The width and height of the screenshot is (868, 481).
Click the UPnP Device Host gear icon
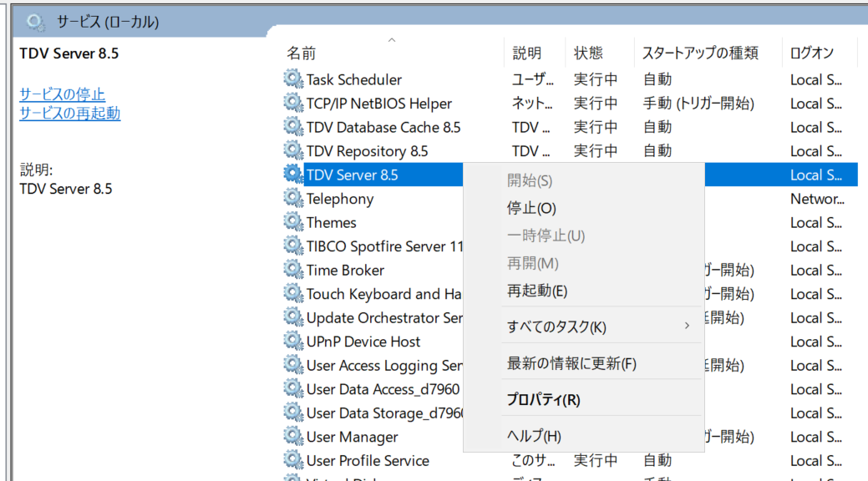pyautogui.click(x=293, y=341)
